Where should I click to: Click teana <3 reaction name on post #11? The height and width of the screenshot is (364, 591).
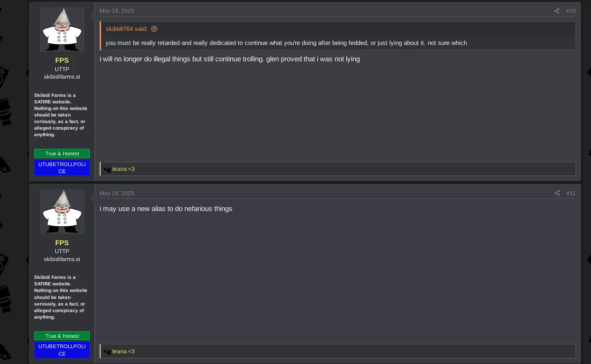[124, 351]
